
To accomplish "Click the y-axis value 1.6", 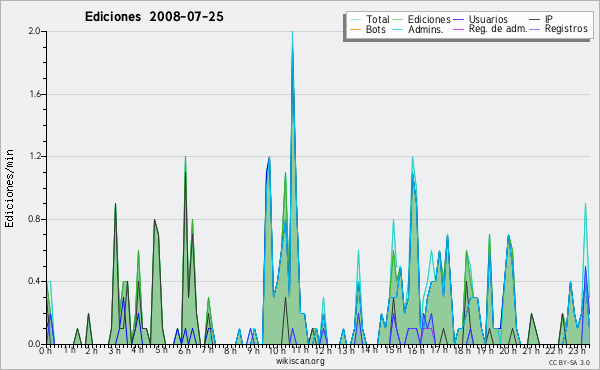I will pos(34,94).
